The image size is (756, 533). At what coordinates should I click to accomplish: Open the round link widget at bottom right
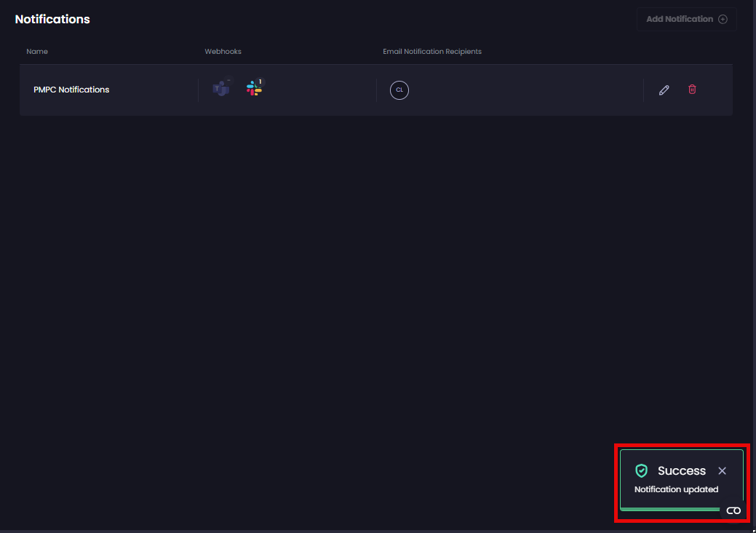pos(733,510)
